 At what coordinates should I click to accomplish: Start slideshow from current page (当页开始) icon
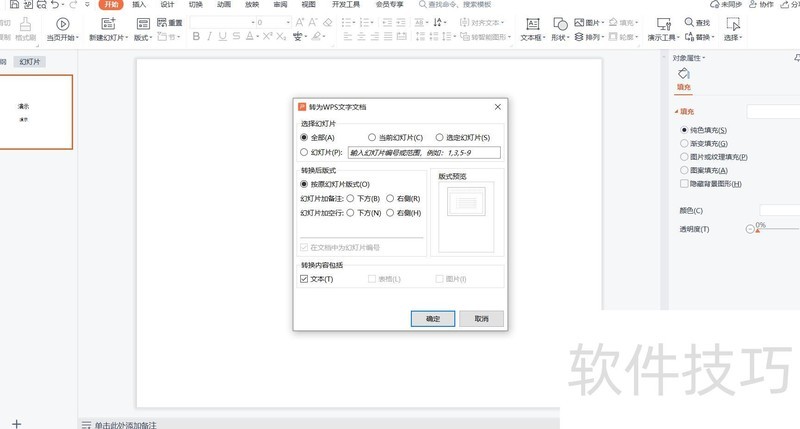click(62, 24)
